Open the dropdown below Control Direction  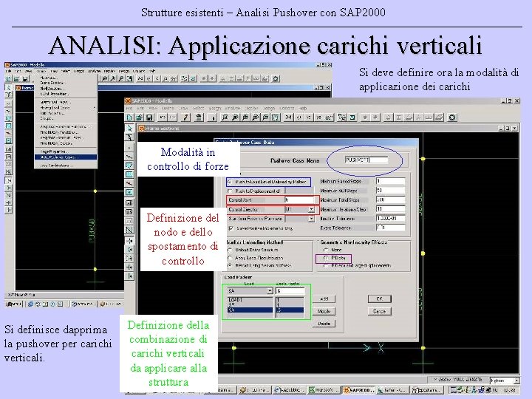coord(311,219)
